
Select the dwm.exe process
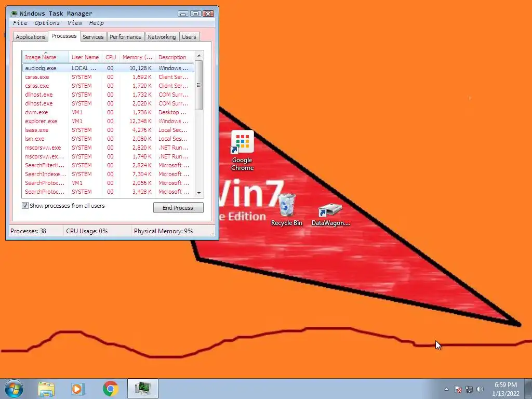pyautogui.click(x=108, y=112)
